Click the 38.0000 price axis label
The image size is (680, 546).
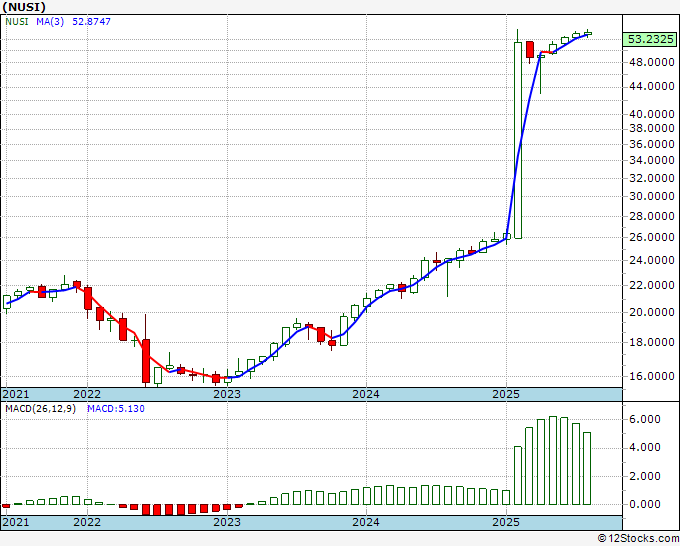point(651,128)
